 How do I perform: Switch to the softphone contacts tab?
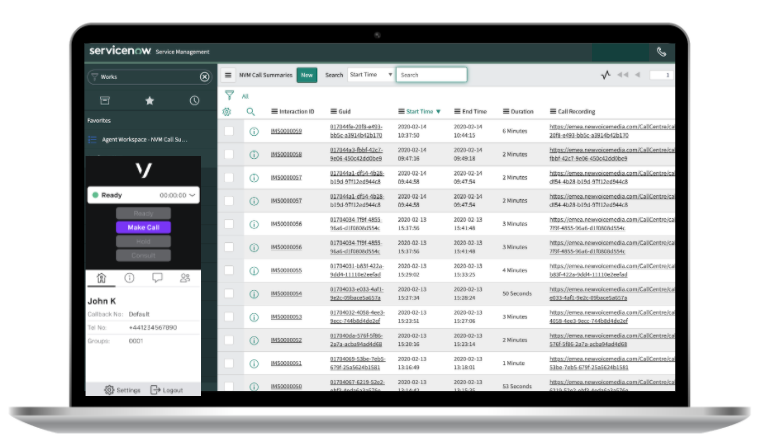tap(185, 278)
